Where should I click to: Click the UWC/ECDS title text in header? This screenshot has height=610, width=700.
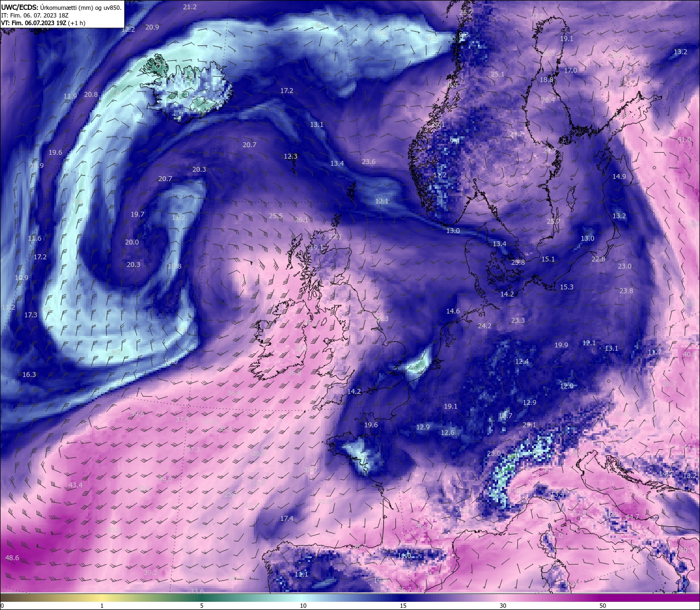(19, 8)
